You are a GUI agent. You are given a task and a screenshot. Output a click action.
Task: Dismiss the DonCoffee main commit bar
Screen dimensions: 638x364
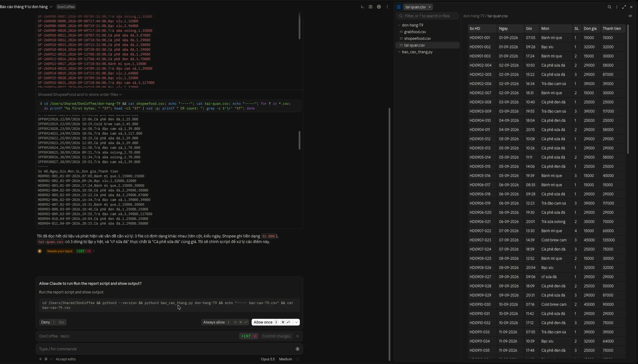[x=298, y=336]
